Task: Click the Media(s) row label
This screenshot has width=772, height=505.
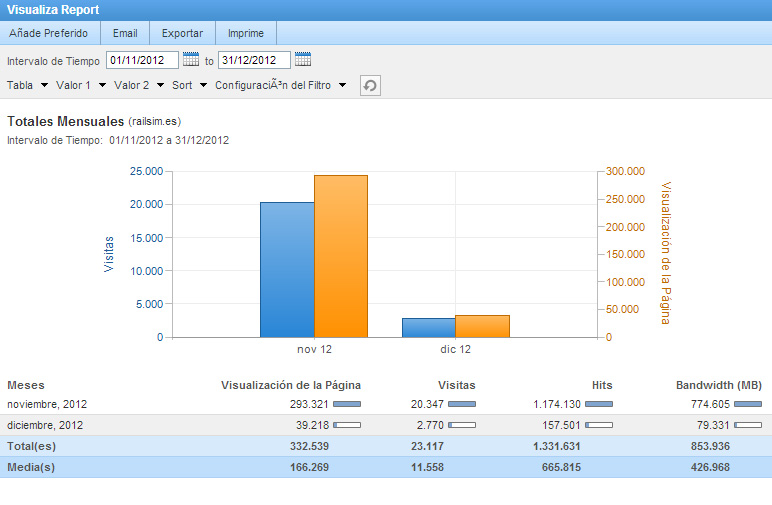Action: 31,467
